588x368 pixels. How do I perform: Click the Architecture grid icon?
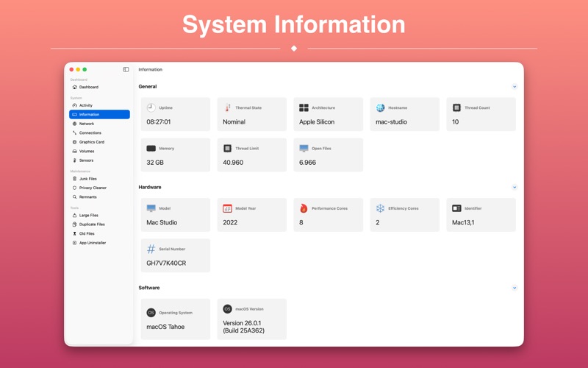point(304,107)
